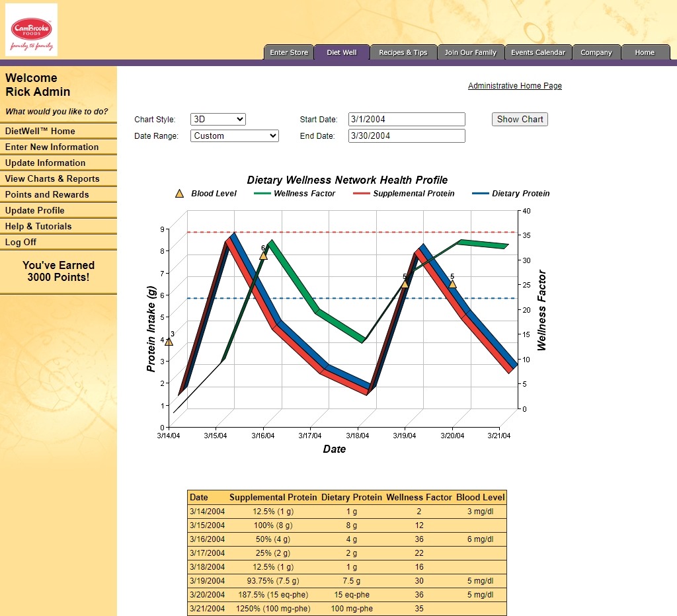Click the red Supplemental Protein legend swatch
This screenshot has width=677, height=616.
(361, 194)
